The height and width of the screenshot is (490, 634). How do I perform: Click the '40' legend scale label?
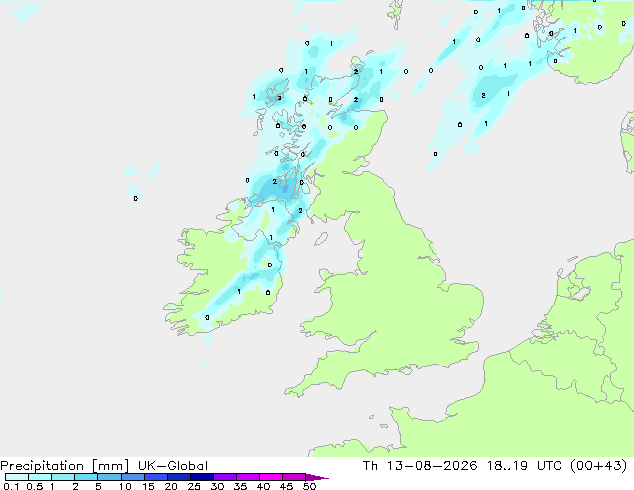click(x=263, y=486)
